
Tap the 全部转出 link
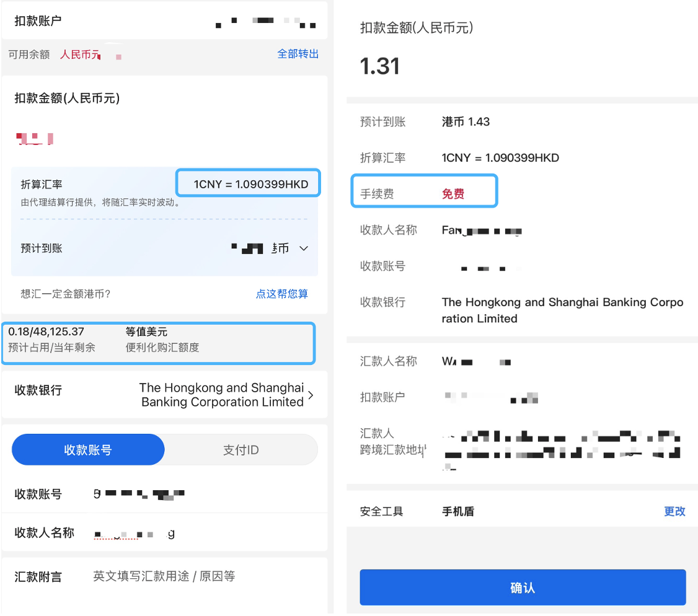[x=298, y=54]
